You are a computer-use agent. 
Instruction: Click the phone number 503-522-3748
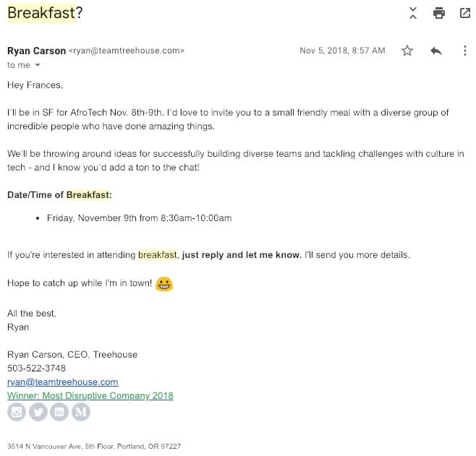(36, 368)
